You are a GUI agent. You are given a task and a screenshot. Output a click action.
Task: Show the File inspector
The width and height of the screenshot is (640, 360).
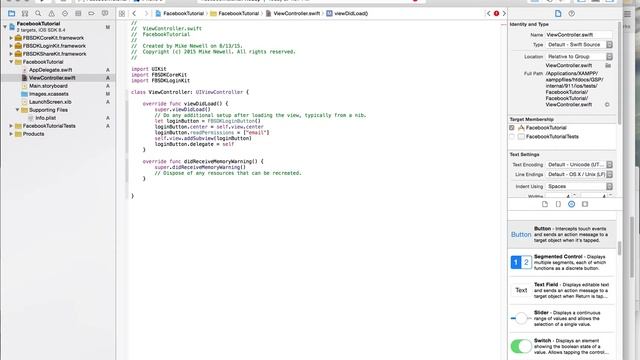pos(558,13)
